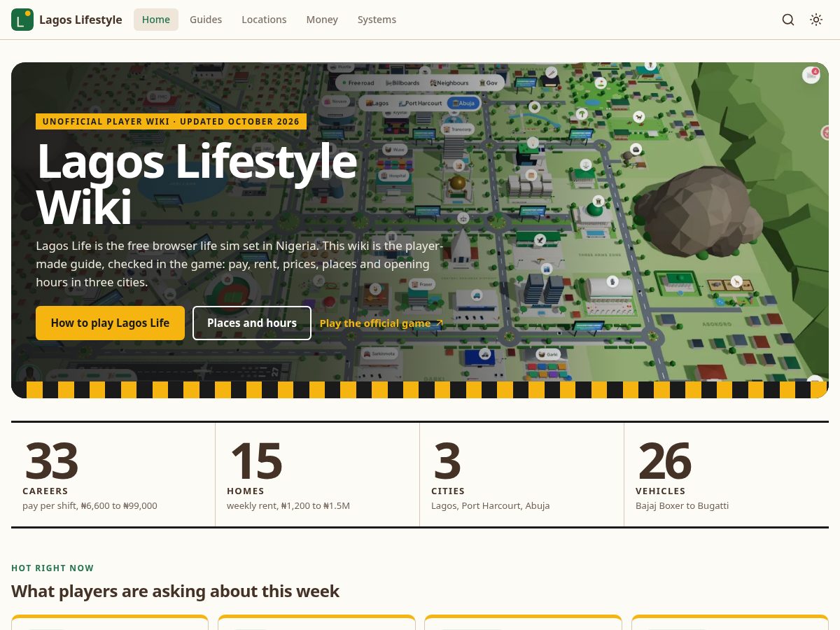Click the text 'weekly rent, ₦1,200 to ₦1.5M'

[288, 505]
